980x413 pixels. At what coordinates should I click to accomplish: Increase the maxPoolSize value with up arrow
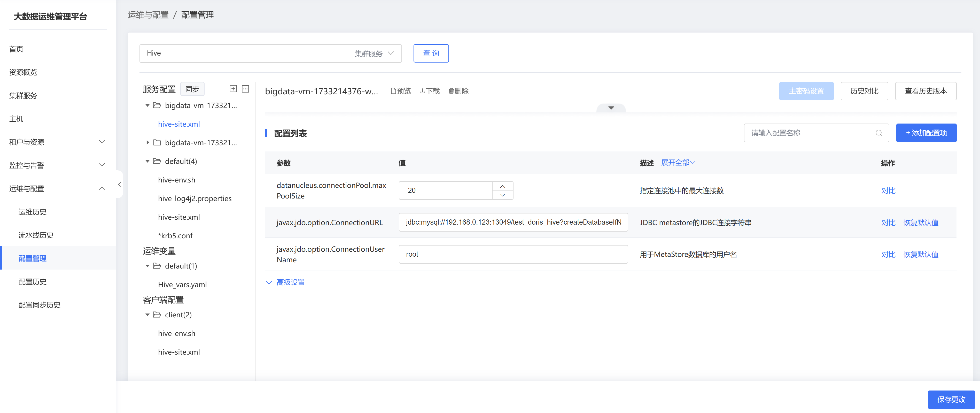[503, 186]
